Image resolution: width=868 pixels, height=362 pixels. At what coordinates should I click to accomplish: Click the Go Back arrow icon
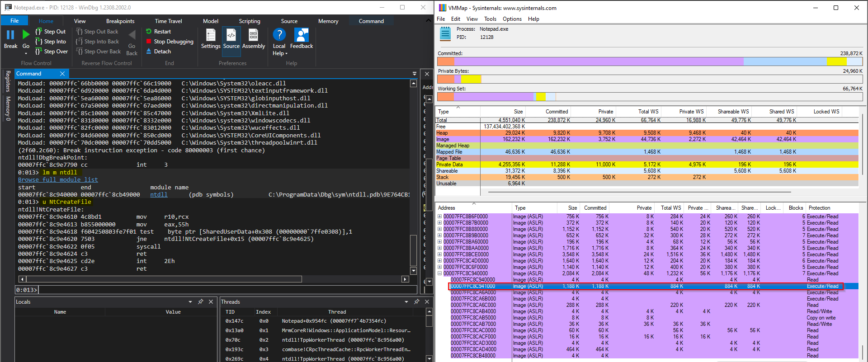click(132, 35)
